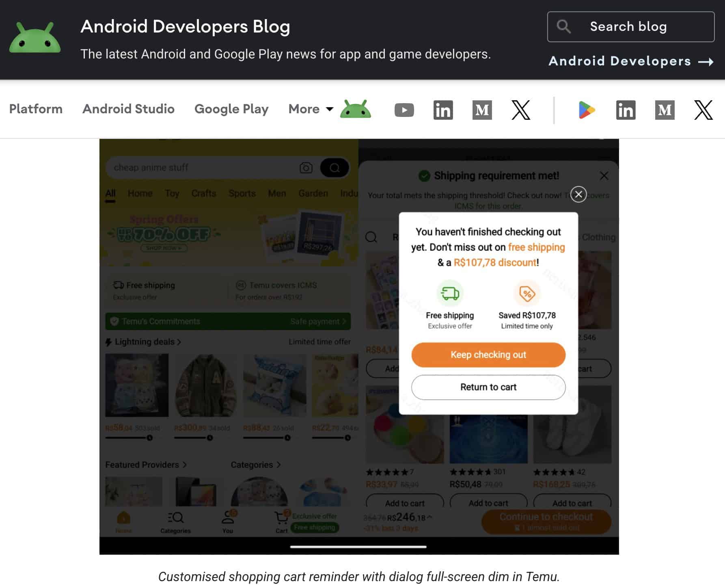Click the camera icon in Temu's search bar
The width and height of the screenshot is (725, 588).
point(306,167)
